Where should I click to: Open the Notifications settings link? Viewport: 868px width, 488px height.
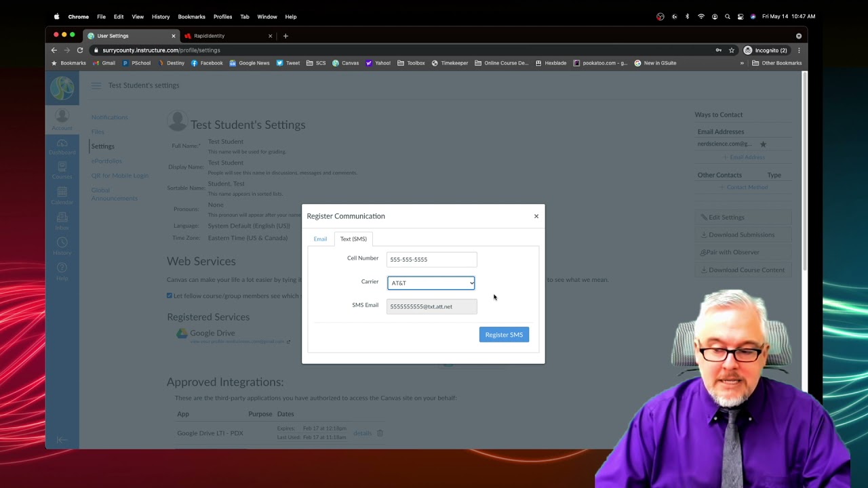pos(110,117)
